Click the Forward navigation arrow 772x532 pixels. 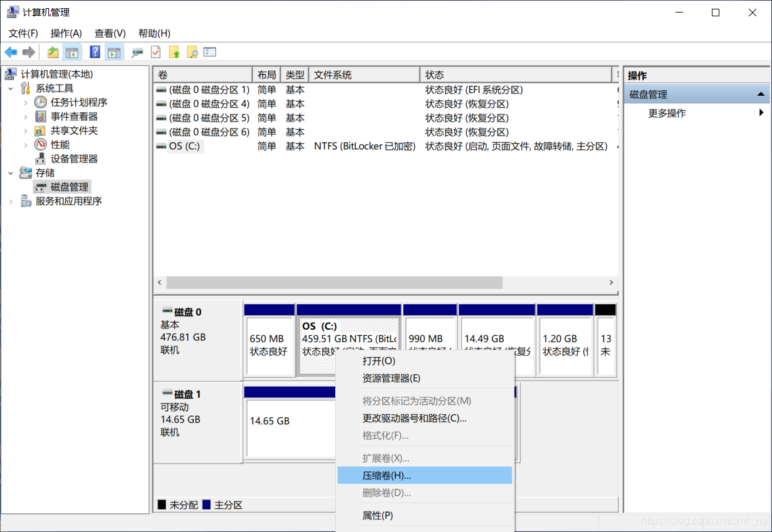pyautogui.click(x=28, y=52)
